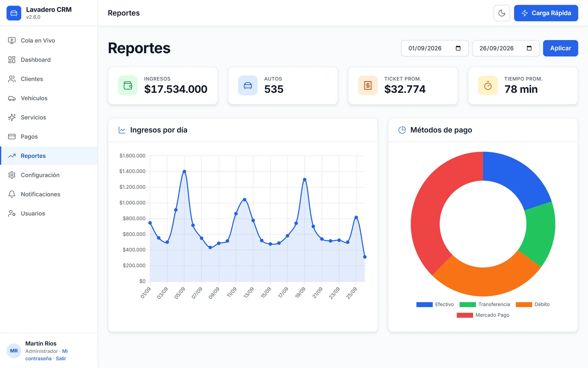Screen dimensions: 588x368
Task: Open calendar picker for end date
Action: [x=529, y=48]
